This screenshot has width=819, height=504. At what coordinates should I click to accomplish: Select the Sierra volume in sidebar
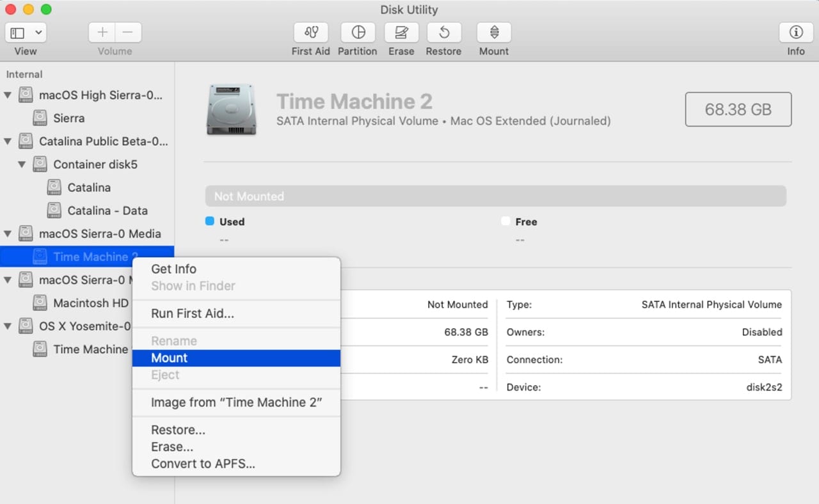pyautogui.click(x=68, y=118)
